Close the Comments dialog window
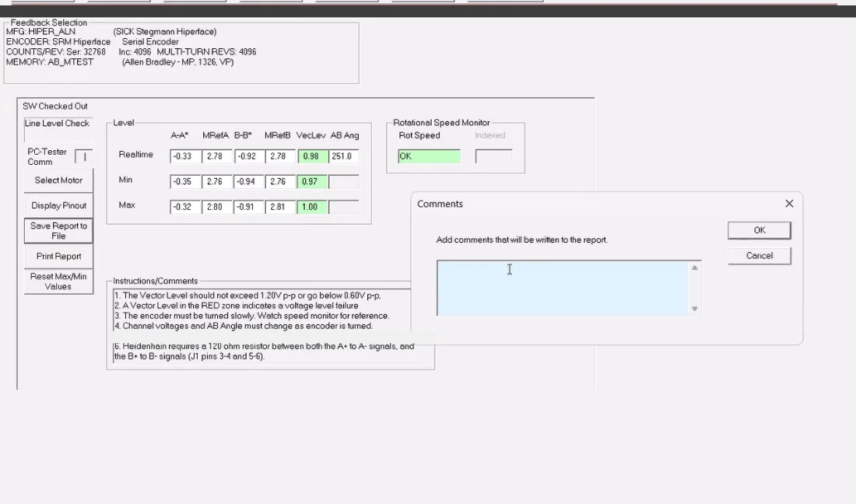The image size is (856, 504). point(789,204)
